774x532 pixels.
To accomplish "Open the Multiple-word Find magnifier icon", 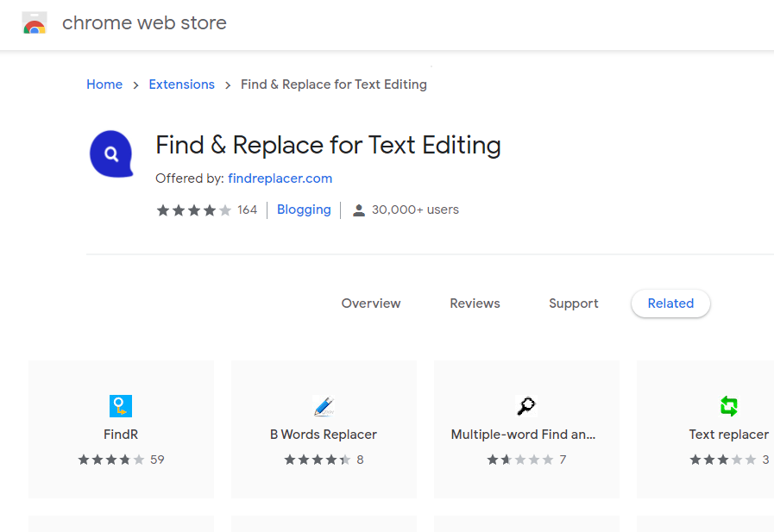I will click(x=526, y=406).
